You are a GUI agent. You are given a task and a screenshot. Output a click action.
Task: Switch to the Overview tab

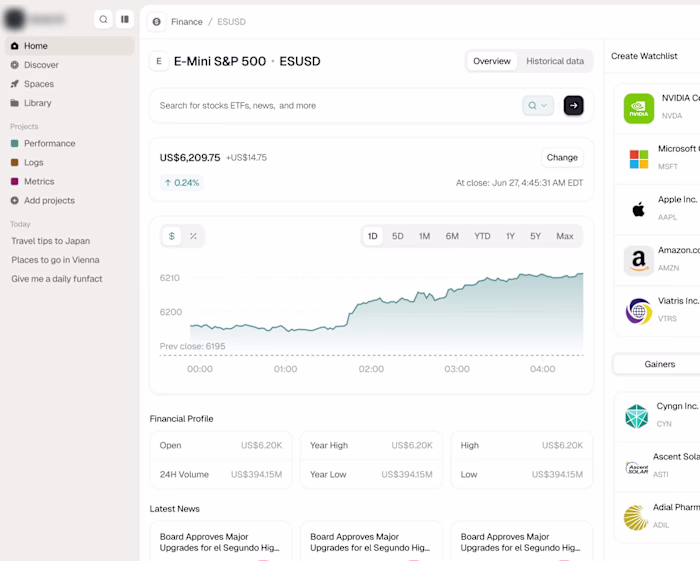click(492, 61)
